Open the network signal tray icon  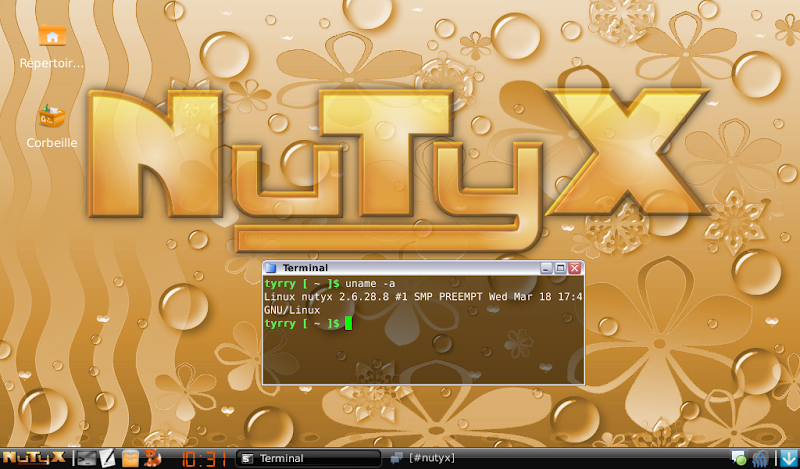pyautogui.click(x=760, y=458)
